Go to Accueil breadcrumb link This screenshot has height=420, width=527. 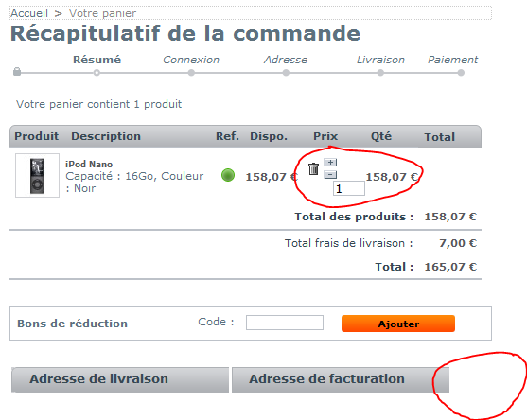coord(29,13)
